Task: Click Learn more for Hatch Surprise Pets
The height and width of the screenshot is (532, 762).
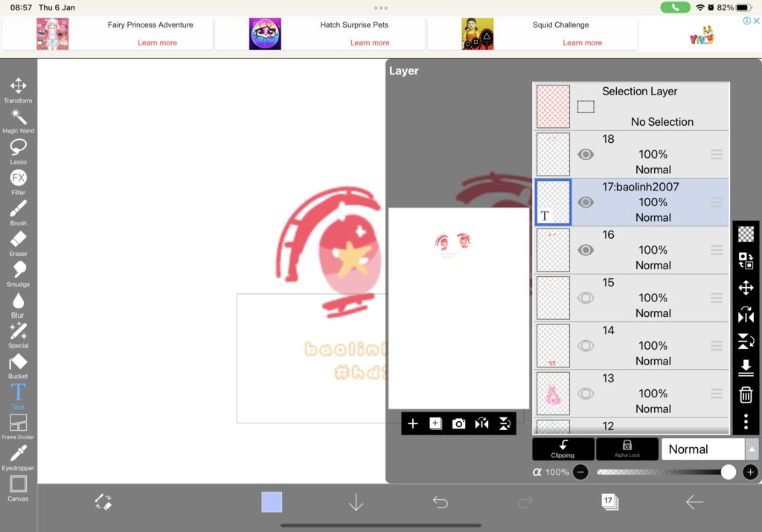Action: coord(370,42)
